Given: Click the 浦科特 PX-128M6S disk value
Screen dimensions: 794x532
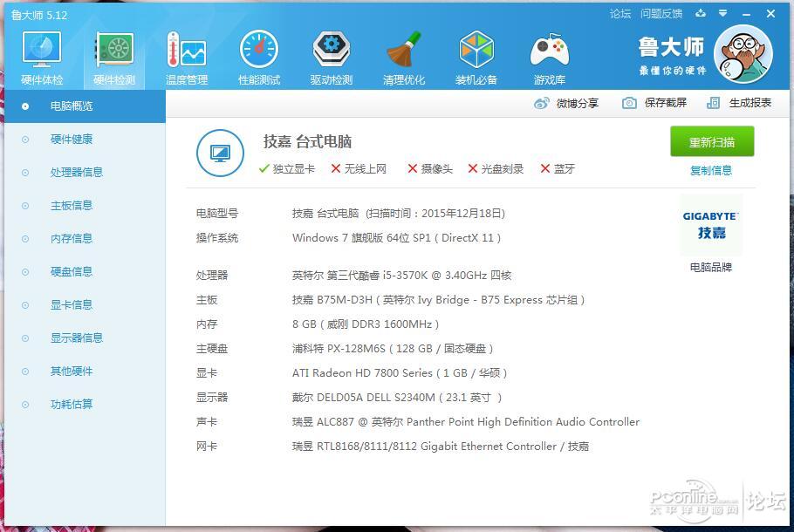Looking at the screenshot, I should 393,349.
